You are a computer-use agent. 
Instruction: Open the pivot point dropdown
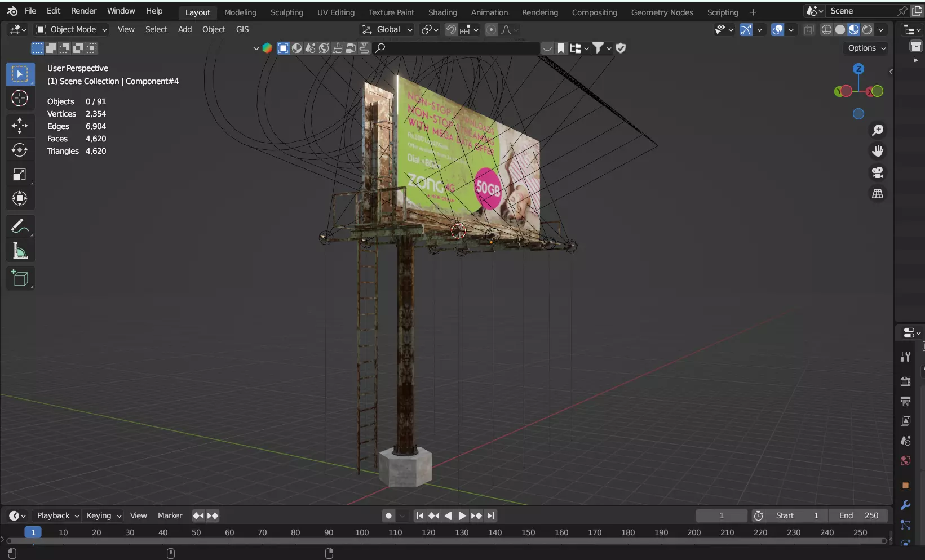click(x=430, y=29)
